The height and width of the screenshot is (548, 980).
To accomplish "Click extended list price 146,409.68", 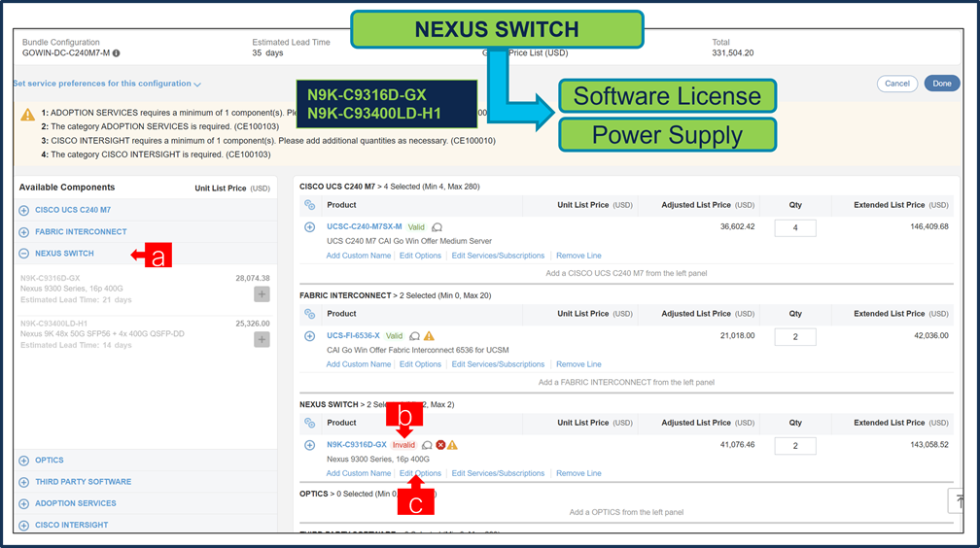I will pos(929,226).
